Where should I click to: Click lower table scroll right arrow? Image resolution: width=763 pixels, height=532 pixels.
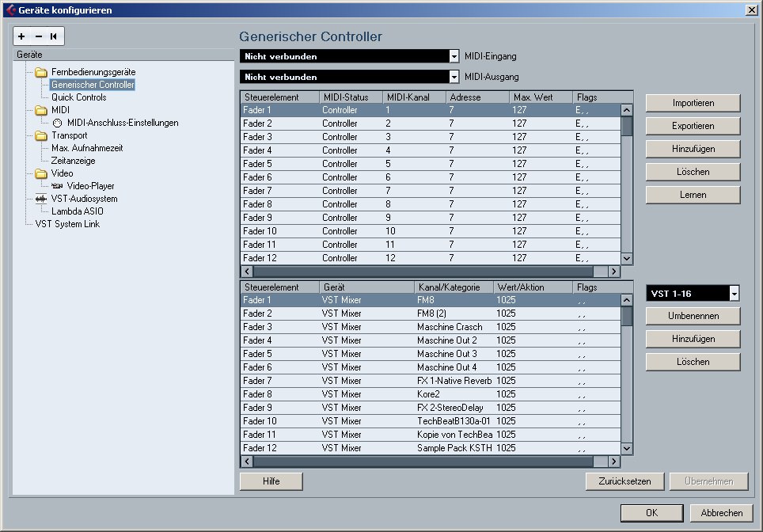pos(614,461)
